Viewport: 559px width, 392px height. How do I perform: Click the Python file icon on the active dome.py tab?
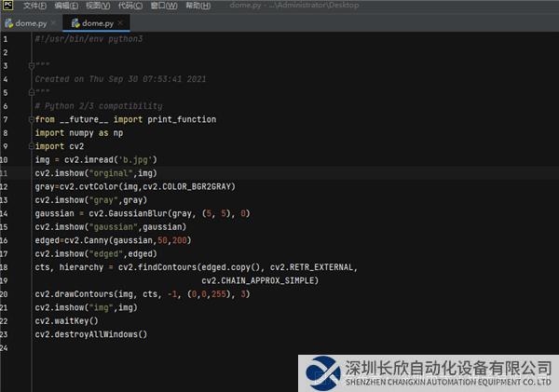point(75,22)
